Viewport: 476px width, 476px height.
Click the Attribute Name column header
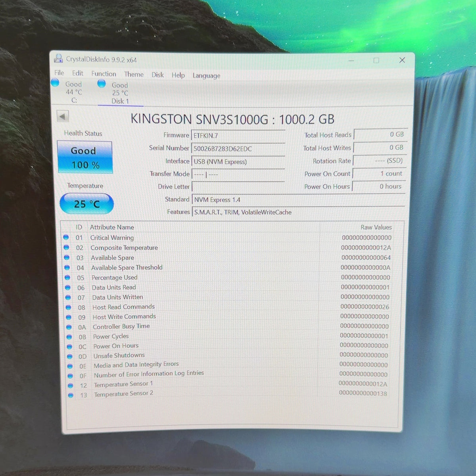click(x=112, y=227)
